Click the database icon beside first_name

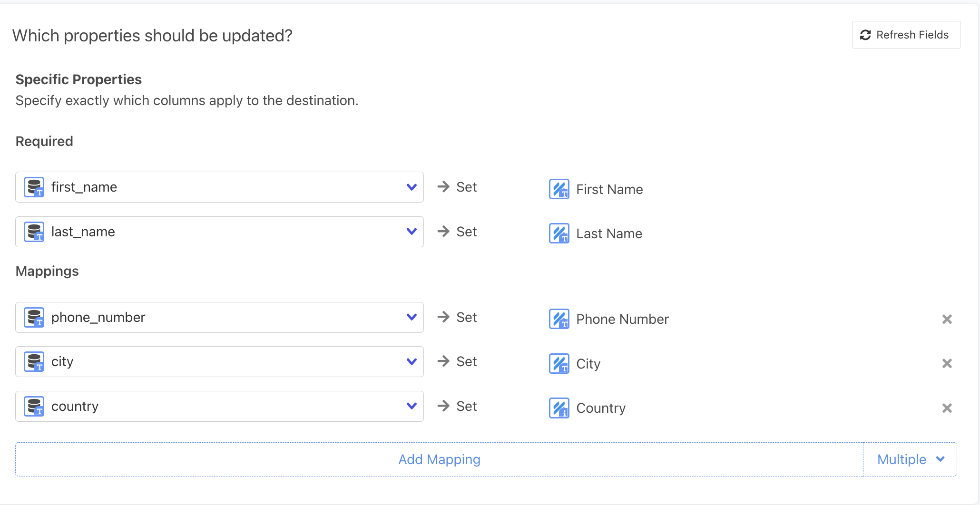(34, 187)
